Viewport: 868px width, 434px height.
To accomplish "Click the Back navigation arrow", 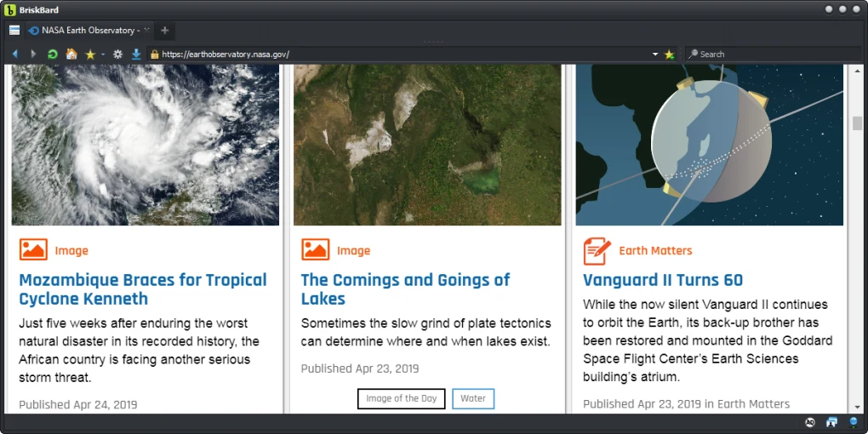I will [x=15, y=54].
